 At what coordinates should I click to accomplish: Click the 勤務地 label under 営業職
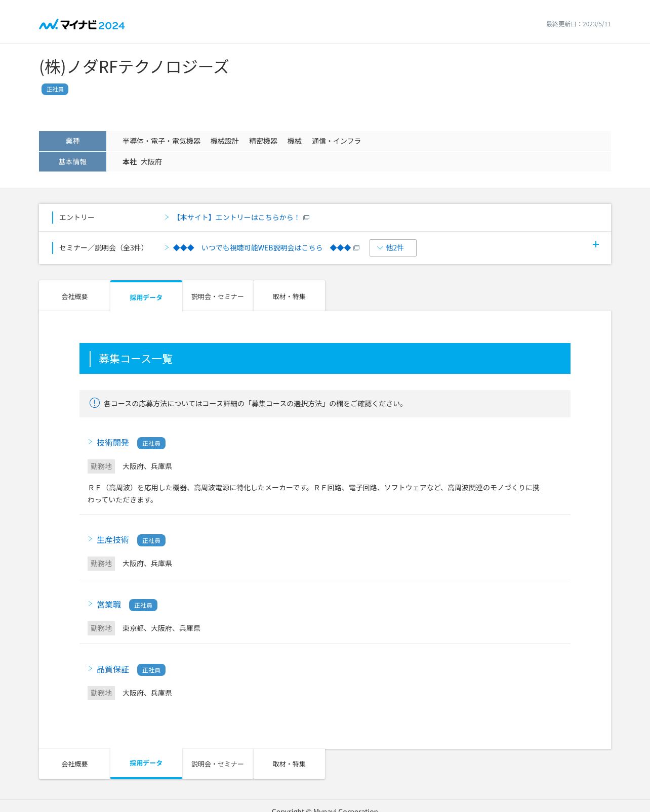[101, 628]
